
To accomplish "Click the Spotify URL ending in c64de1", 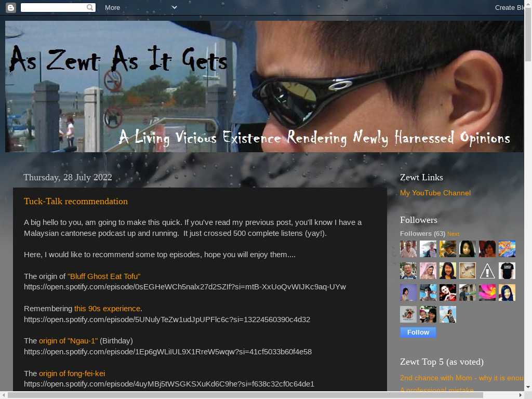I will (x=169, y=384).
